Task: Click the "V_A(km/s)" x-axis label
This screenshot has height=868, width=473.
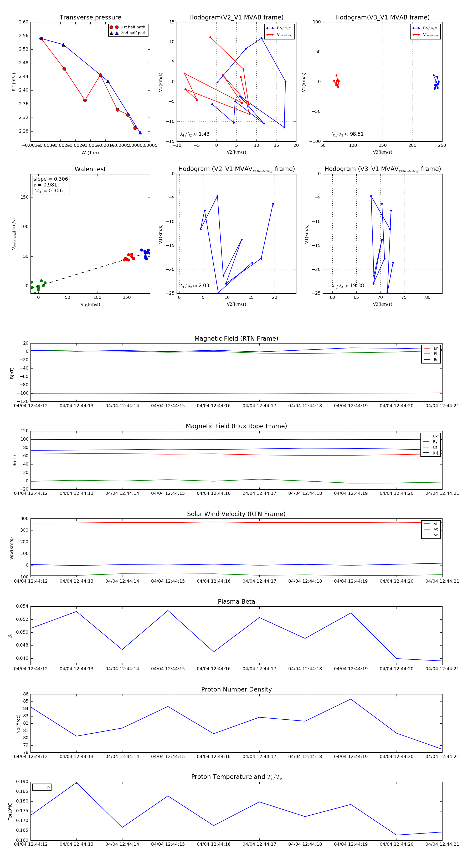Action: coord(90,305)
